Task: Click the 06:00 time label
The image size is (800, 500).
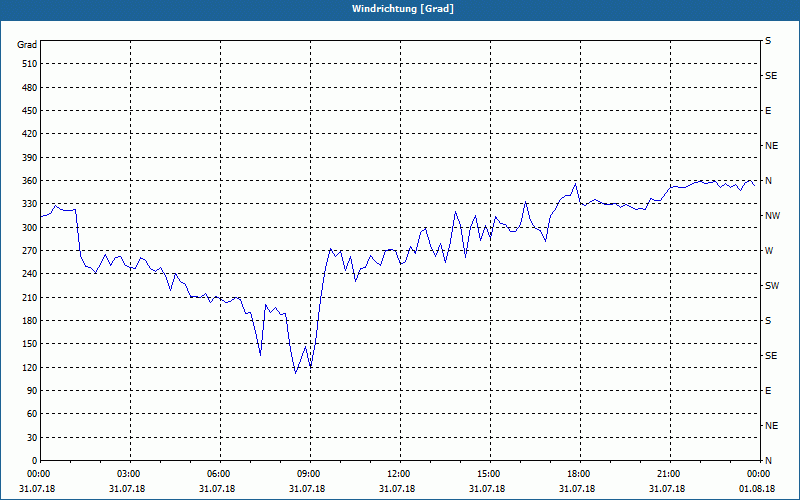Action: click(x=220, y=474)
